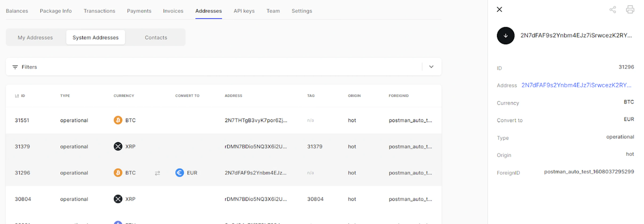Click the TAG column header
Viewport: 644px width, 224px height.
[311, 96]
